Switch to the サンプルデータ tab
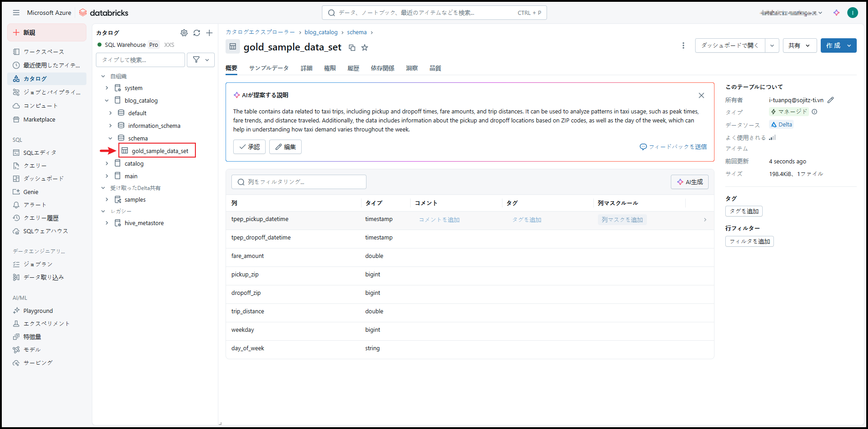The image size is (868, 429). 269,68
